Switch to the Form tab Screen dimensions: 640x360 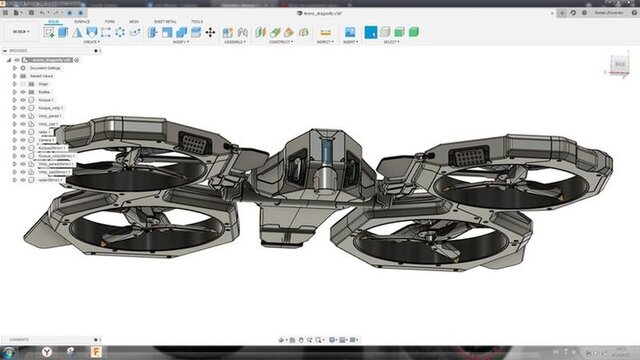110,21
